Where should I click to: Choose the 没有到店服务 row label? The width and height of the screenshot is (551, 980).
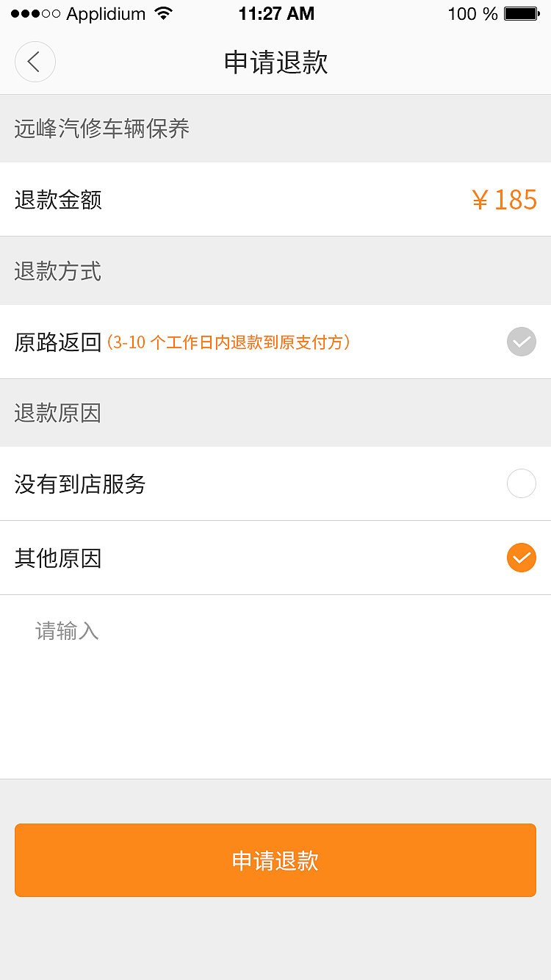click(80, 484)
